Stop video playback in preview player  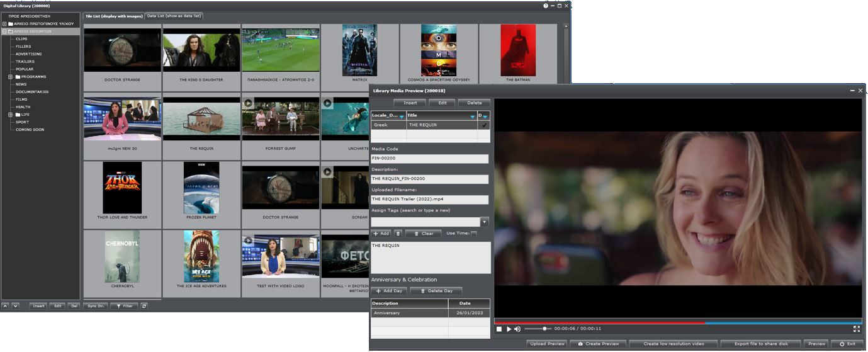[x=499, y=329]
